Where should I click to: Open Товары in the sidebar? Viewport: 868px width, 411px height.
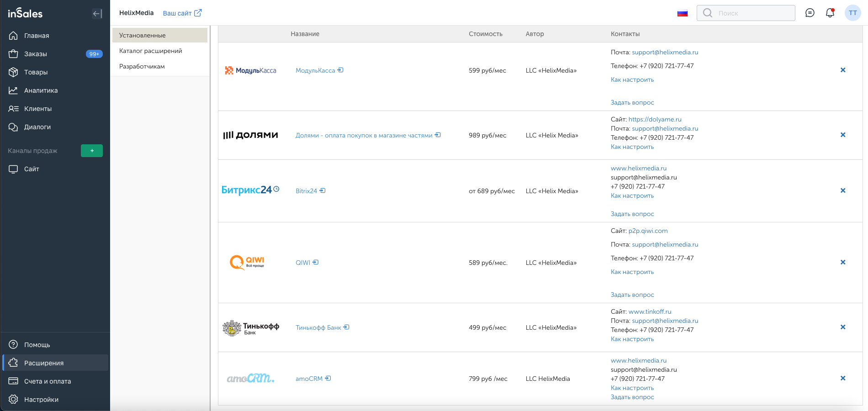point(55,72)
